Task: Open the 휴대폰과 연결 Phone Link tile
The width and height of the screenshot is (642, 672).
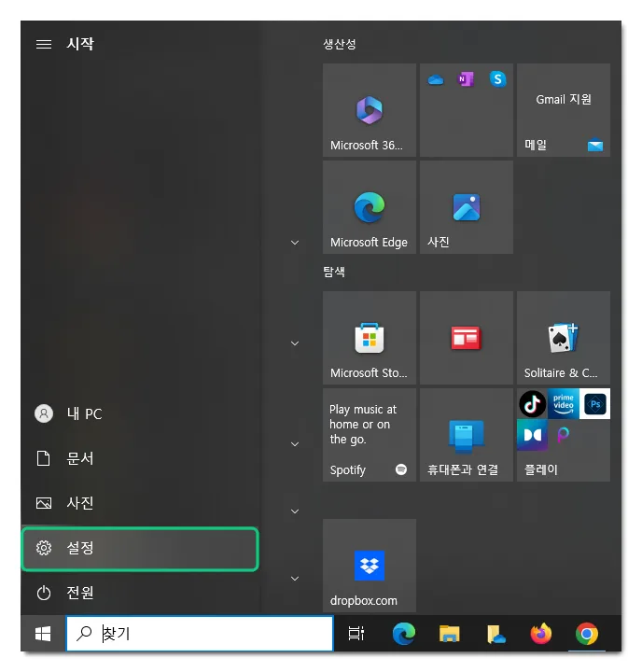Action: [467, 435]
